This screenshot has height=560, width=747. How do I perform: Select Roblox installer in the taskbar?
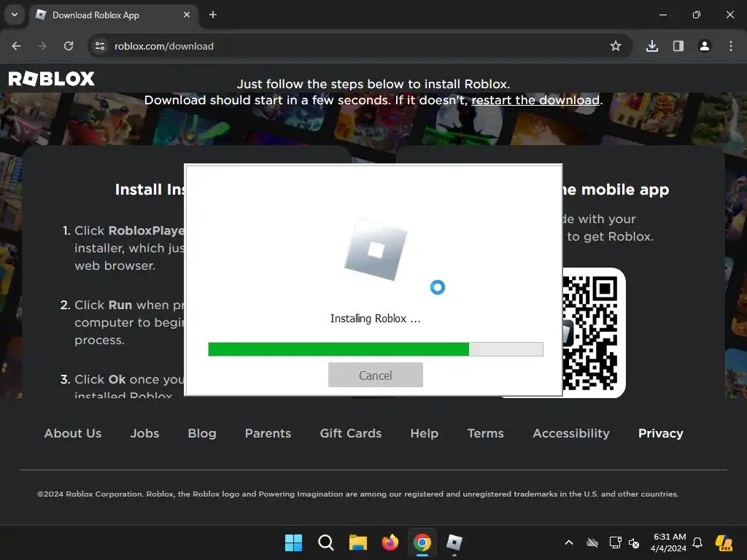(x=454, y=542)
